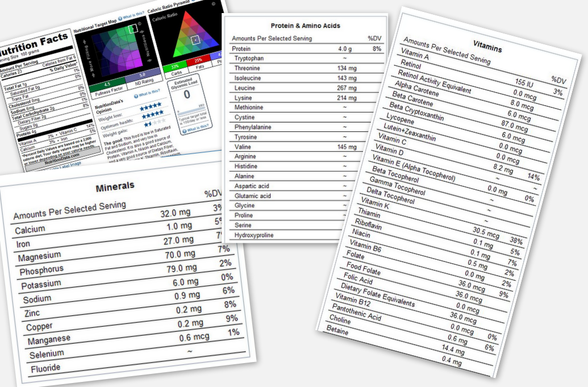
Task: Click help icon beside Nutritional Target Map link
Action: click(120, 18)
